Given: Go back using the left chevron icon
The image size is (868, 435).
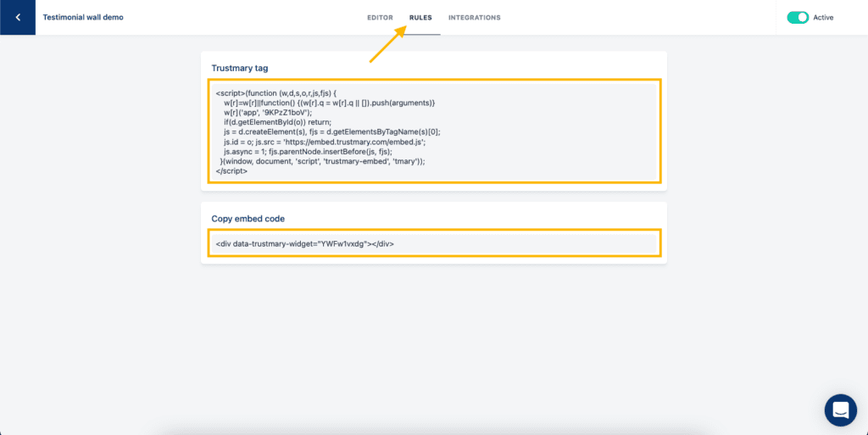Looking at the screenshot, I should pyautogui.click(x=18, y=18).
